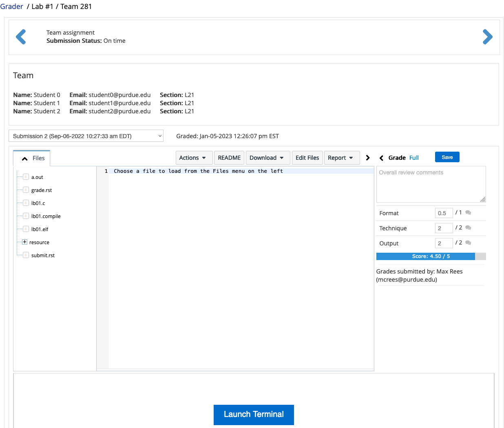Screen dimensions: 504x428
Task: Click the Grader breadcrumb link
Action: coord(12,7)
